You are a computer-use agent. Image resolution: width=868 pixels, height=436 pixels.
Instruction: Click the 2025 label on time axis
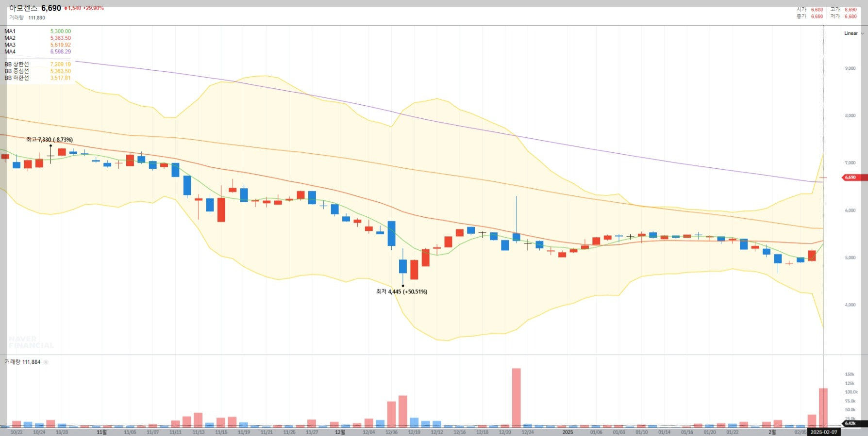coord(568,432)
